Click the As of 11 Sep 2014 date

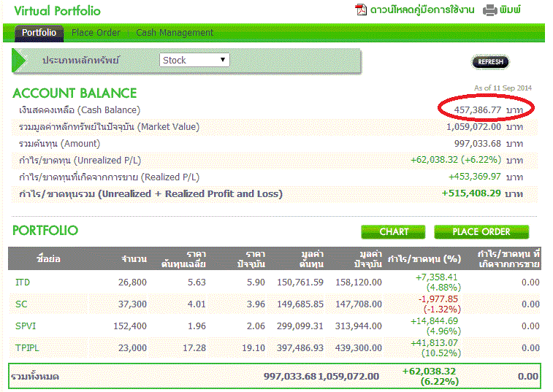[503, 88]
